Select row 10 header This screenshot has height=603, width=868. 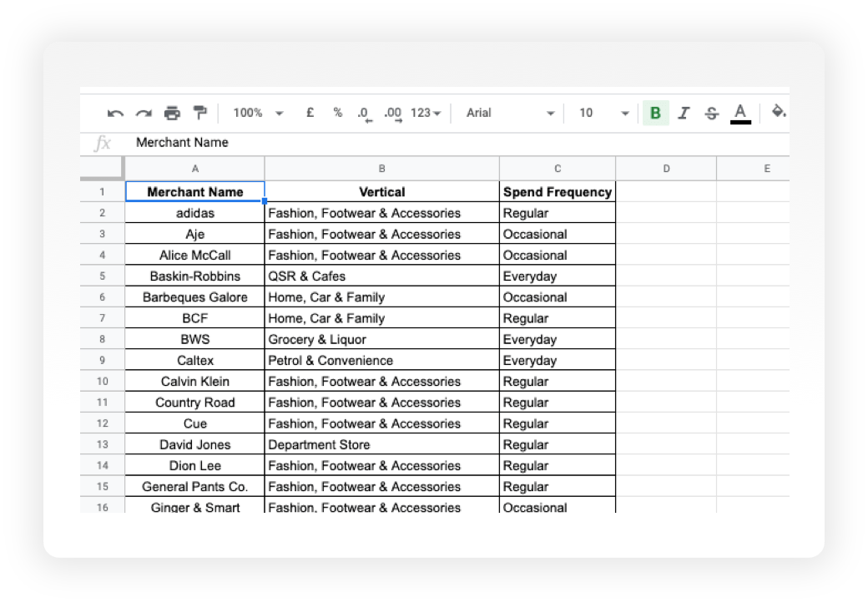(x=103, y=381)
